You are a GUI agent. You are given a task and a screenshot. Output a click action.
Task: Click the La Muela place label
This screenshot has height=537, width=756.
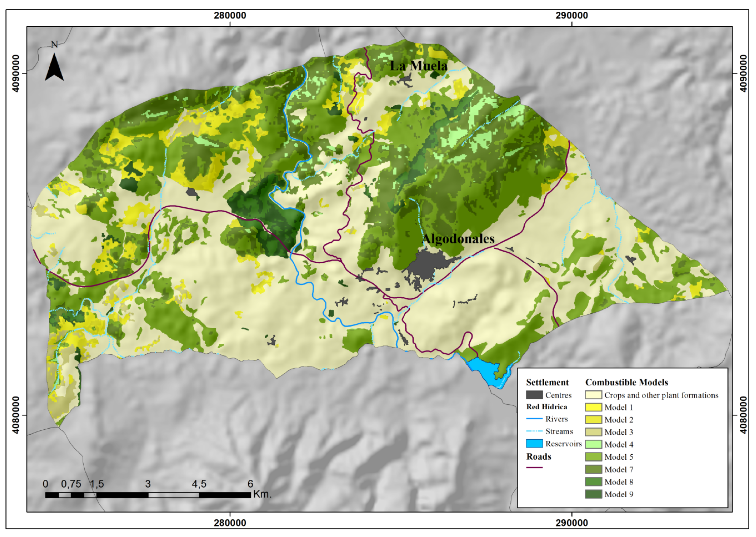pyautogui.click(x=418, y=65)
